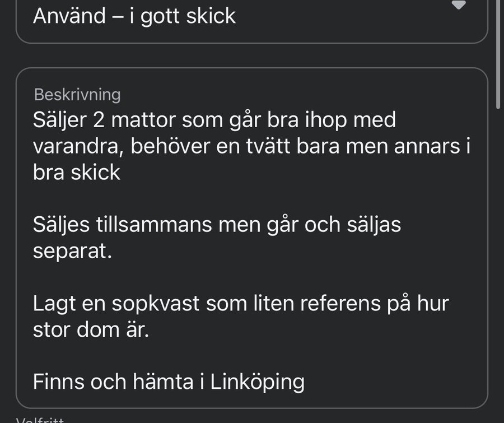Click the partially visible 'Valfritt' label
The width and height of the screenshot is (504, 423).
[x=40, y=419]
